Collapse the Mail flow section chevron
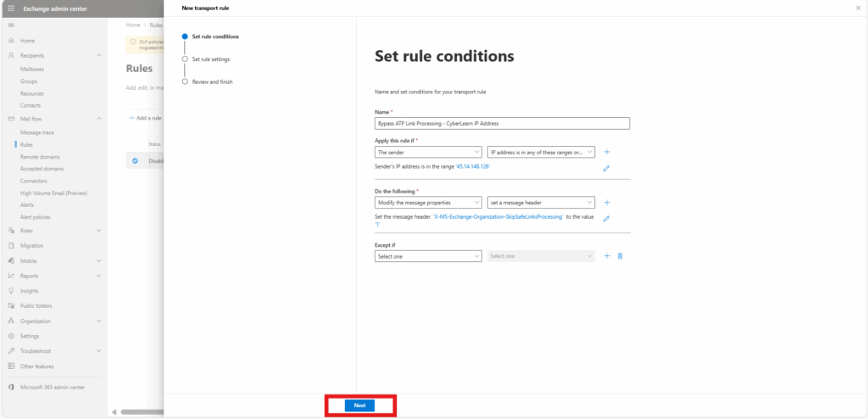The width and height of the screenshot is (868, 419). [99, 119]
